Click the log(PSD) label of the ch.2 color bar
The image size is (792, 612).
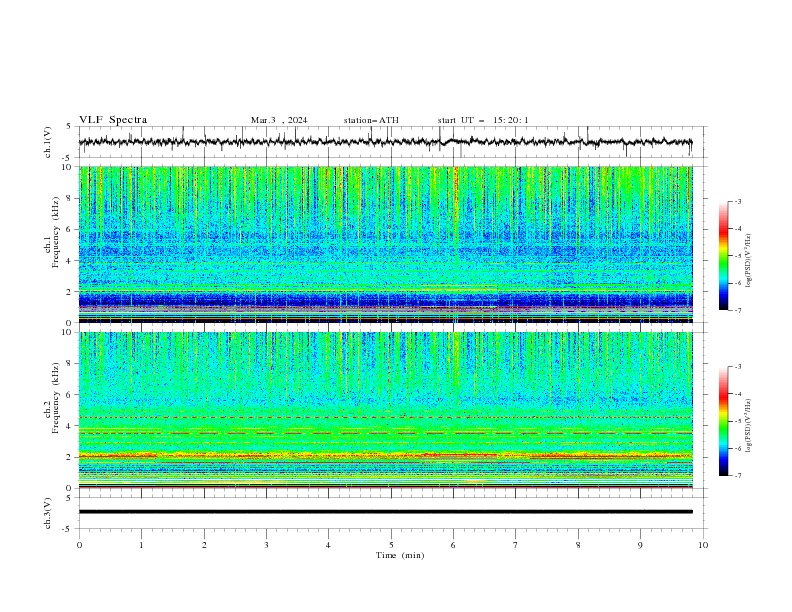pos(749,426)
